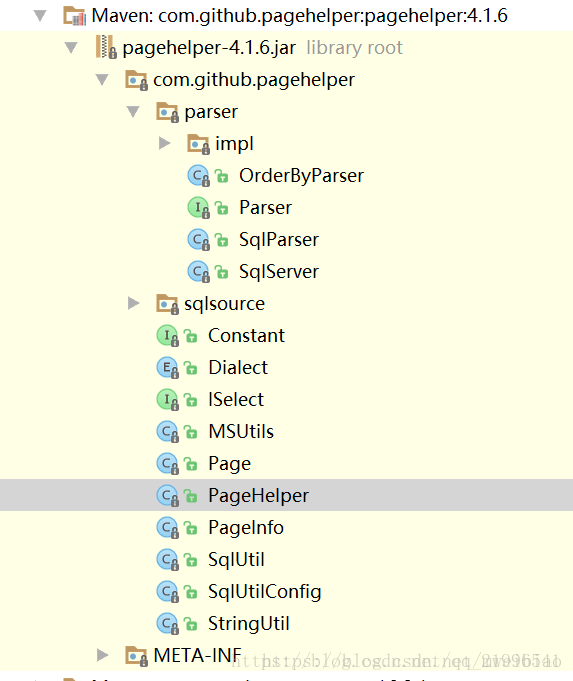Click the Maven library icon
The image size is (573, 681).
(x=74, y=16)
